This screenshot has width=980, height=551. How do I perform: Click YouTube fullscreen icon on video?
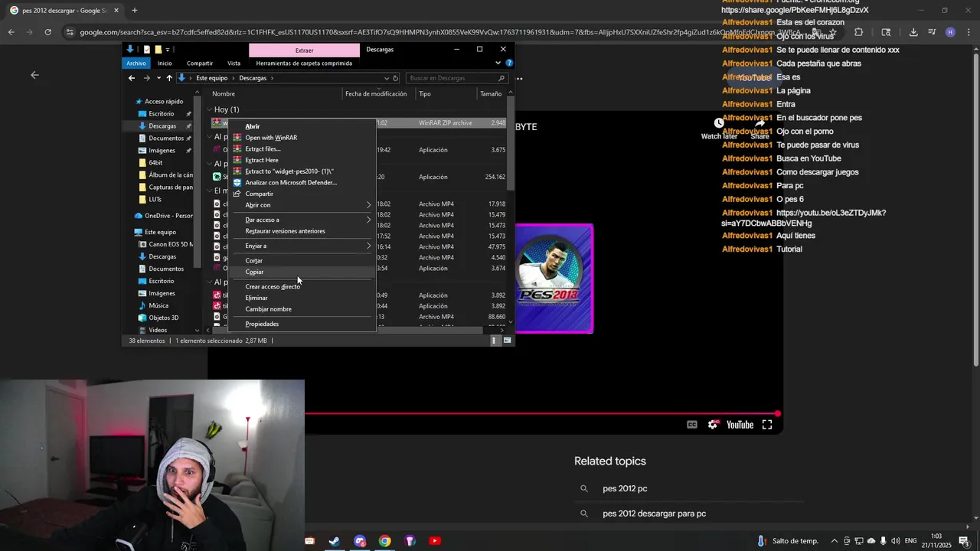tap(767, 425)
